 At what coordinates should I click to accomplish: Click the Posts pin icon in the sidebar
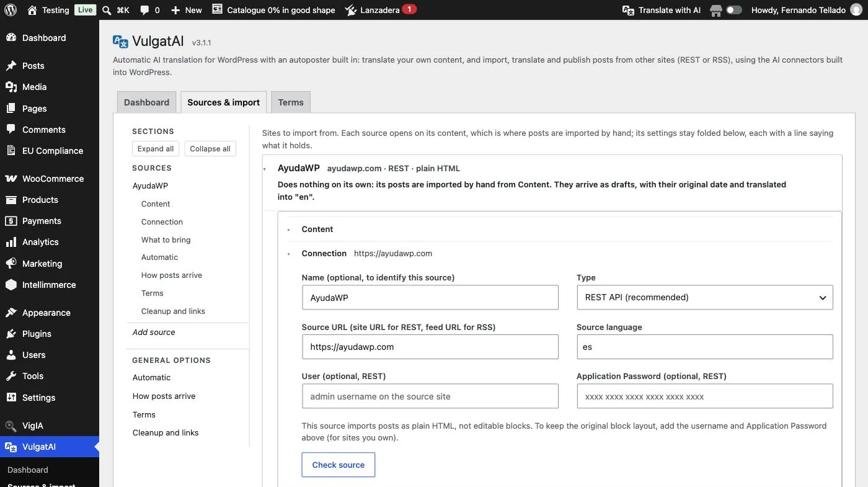11,66
